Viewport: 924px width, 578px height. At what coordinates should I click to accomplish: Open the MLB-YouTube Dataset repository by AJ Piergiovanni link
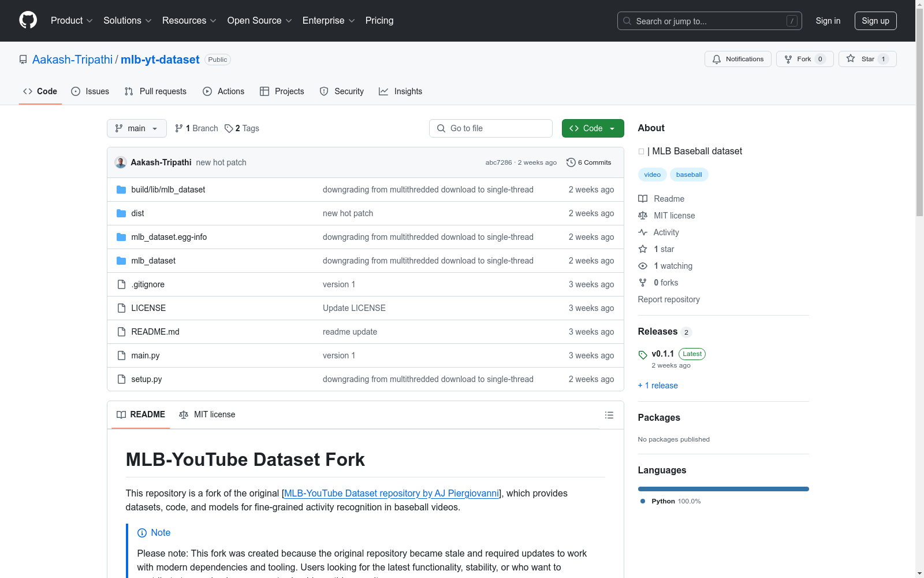tap(392, 493)
